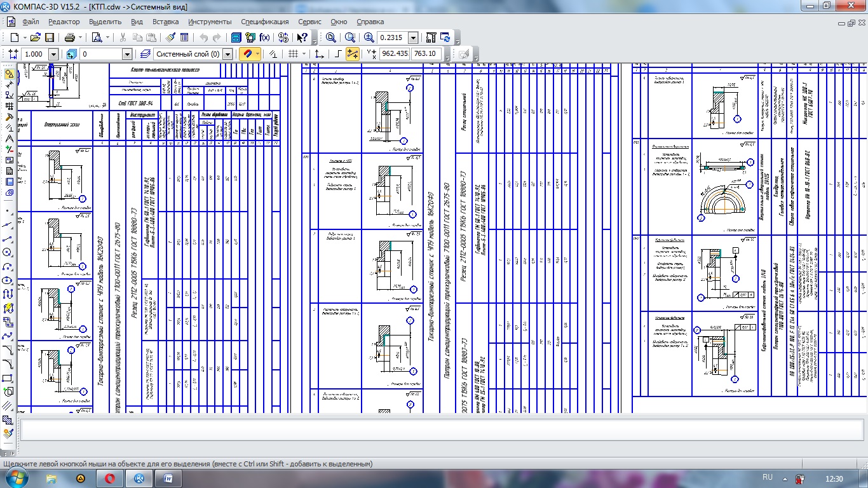Screen dimensions: 868x488
Task: Click the zoom in magnifier icon
Action: (369, 37)
